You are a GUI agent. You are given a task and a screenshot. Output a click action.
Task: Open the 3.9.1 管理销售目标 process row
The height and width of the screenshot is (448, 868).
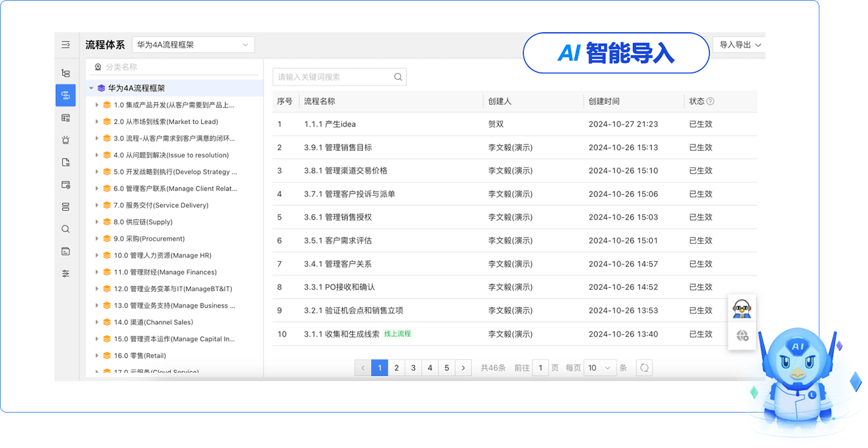[x=338, y=148]
